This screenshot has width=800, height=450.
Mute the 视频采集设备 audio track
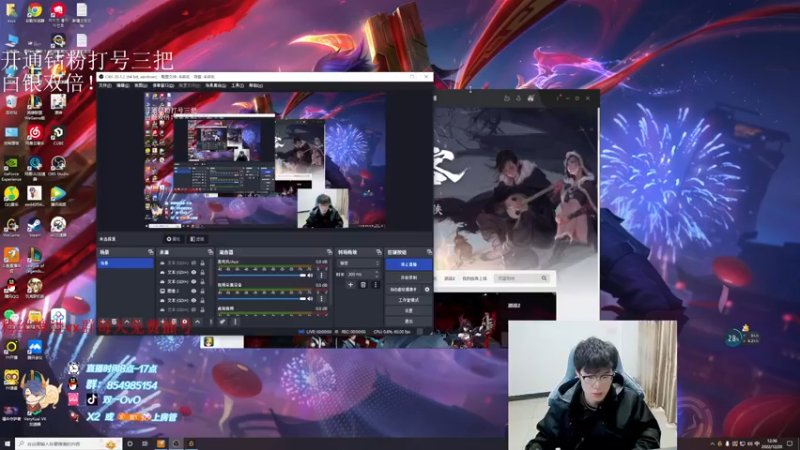point(310,298)
